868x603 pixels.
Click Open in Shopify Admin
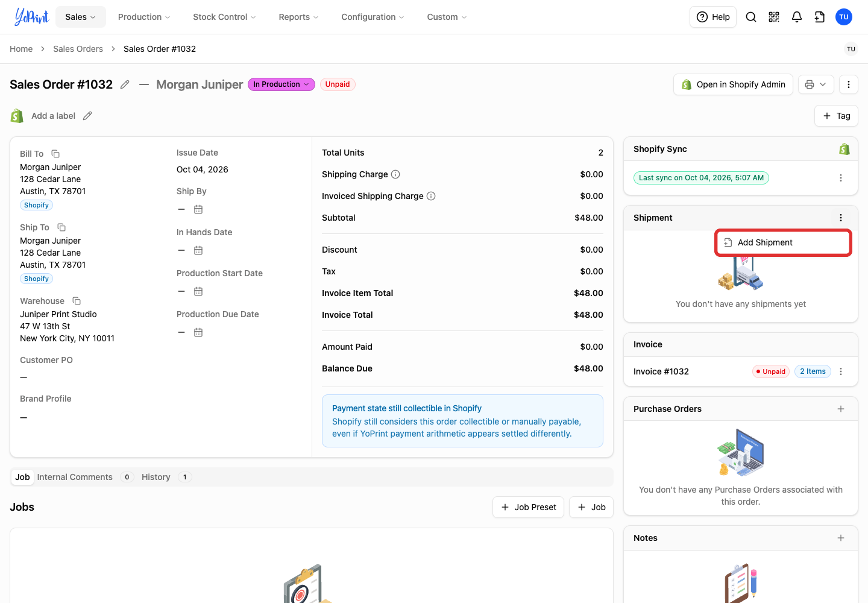(x=733, y=84)
